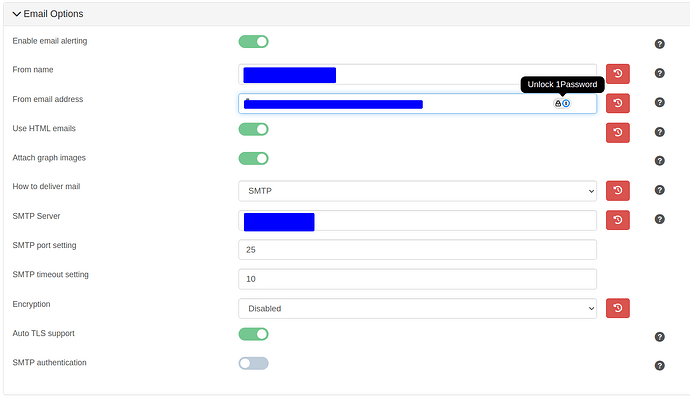View help for Auto TLS support
The height and width of the screenshot is (398, 690).
click(x=659, y=337)
